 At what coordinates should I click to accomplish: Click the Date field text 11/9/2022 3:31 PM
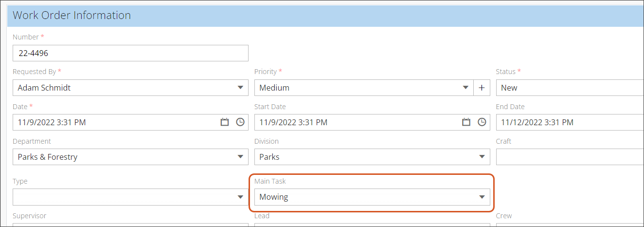[52, 122]
